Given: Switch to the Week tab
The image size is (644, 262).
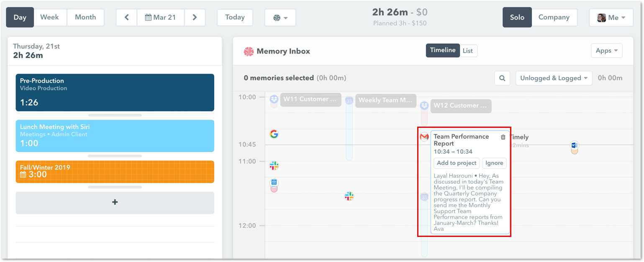Looking at the screenshot, I should click(x=50, y=17).
